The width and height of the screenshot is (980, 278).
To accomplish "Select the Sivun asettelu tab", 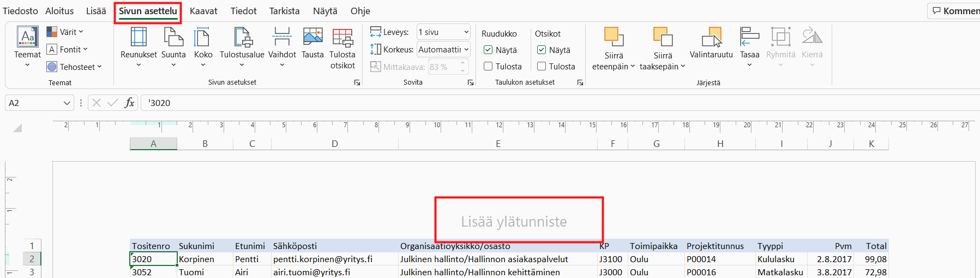I will (148, 11).
